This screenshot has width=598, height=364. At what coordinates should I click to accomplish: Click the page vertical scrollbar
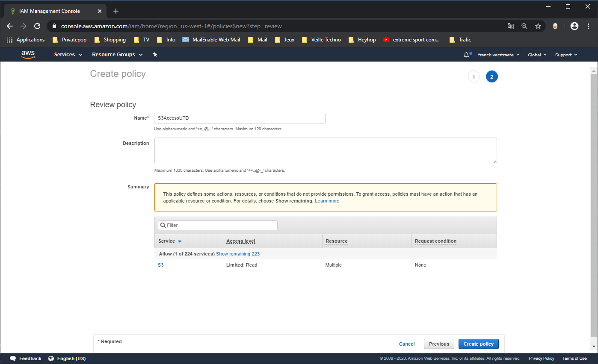click(594, 205)
